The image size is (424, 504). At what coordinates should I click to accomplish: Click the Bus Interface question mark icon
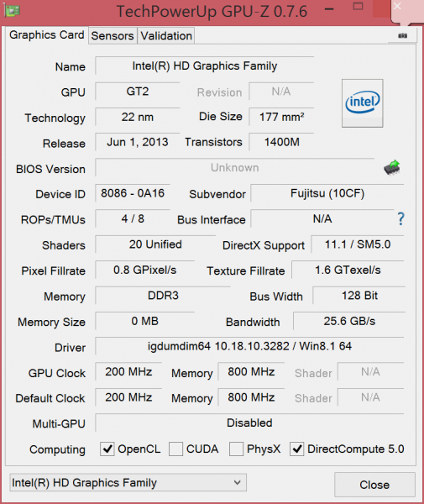click(400, 219)
